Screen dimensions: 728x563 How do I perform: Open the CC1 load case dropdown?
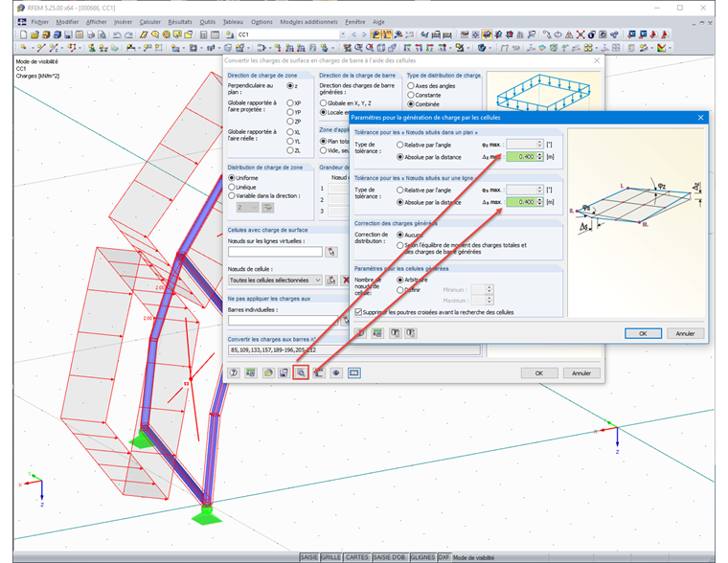click(343, 34)
